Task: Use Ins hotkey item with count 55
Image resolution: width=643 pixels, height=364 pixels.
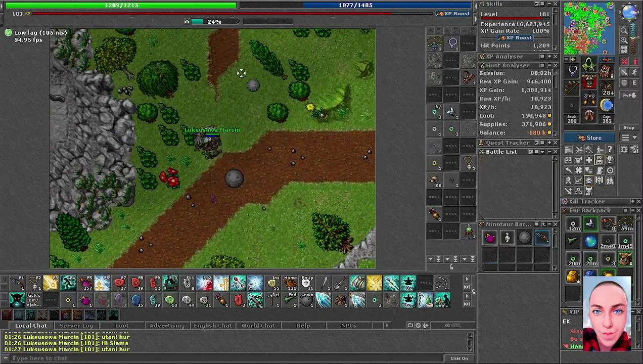Action: (272, 283)
